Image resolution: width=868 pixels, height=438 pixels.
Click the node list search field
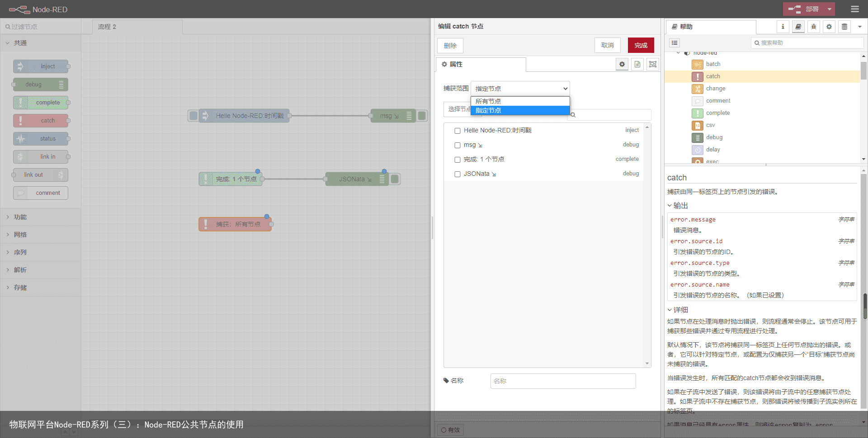pos(610,115)
